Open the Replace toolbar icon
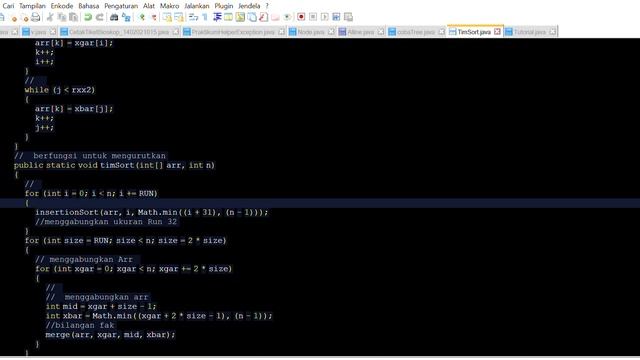The image size is (640, 360). tap(126, 17)
